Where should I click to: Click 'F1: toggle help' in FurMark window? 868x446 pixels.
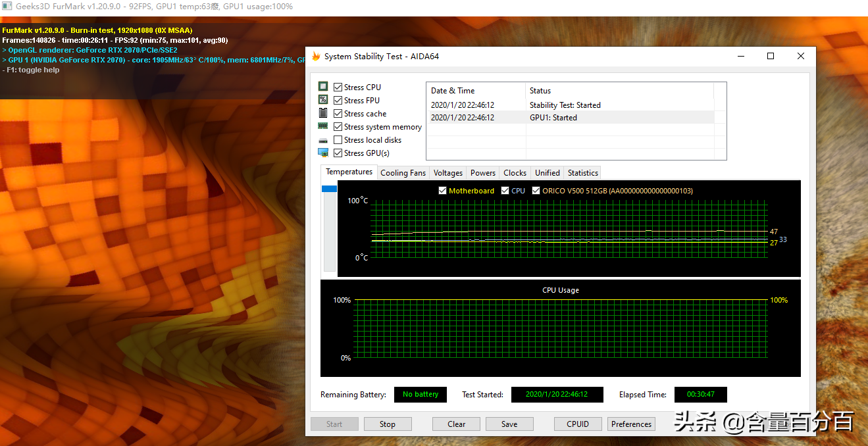click(x=31, y=70)
